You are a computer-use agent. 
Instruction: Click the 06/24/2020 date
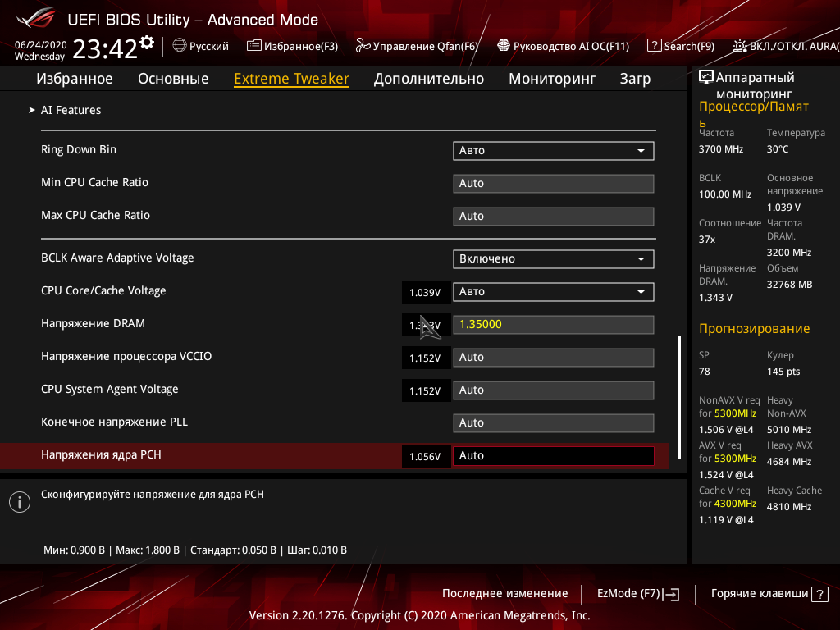click(41, 45)
